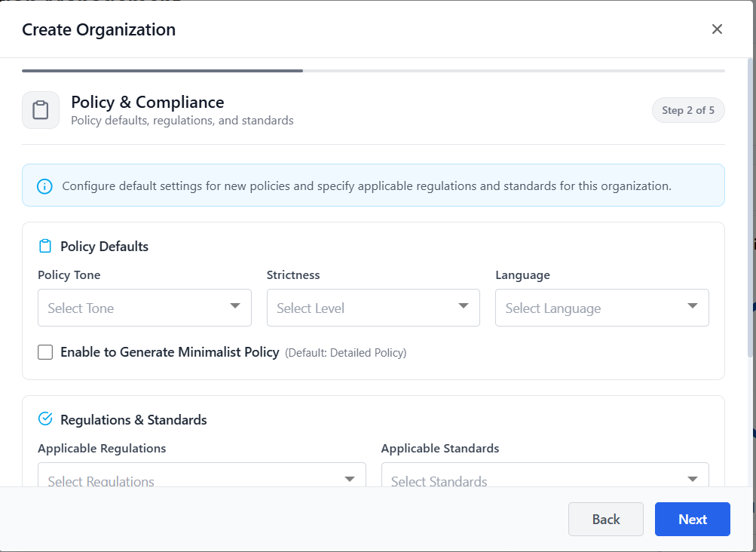Open the Policy Tone dropdown
This screenshot has width=756, height=552.
tap(145, 308)
